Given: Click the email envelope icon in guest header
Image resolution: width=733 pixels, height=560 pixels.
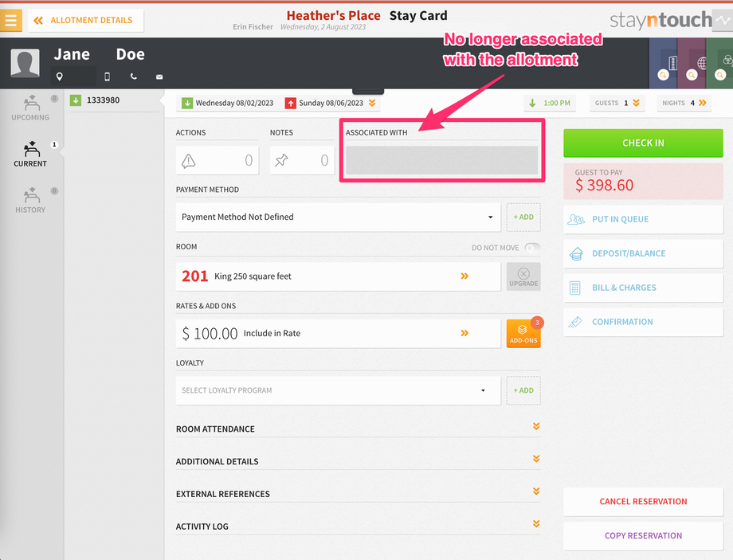Looking at the screenshot, I should 159,76.
